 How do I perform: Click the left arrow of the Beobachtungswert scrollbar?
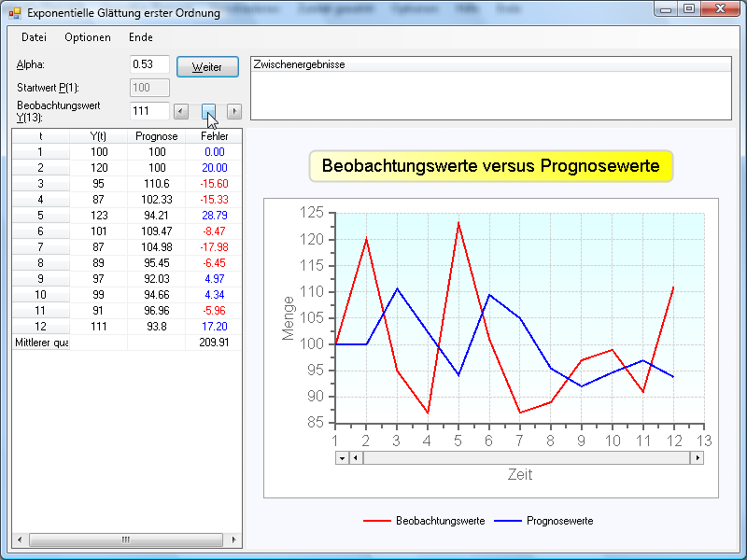(181, 111)
